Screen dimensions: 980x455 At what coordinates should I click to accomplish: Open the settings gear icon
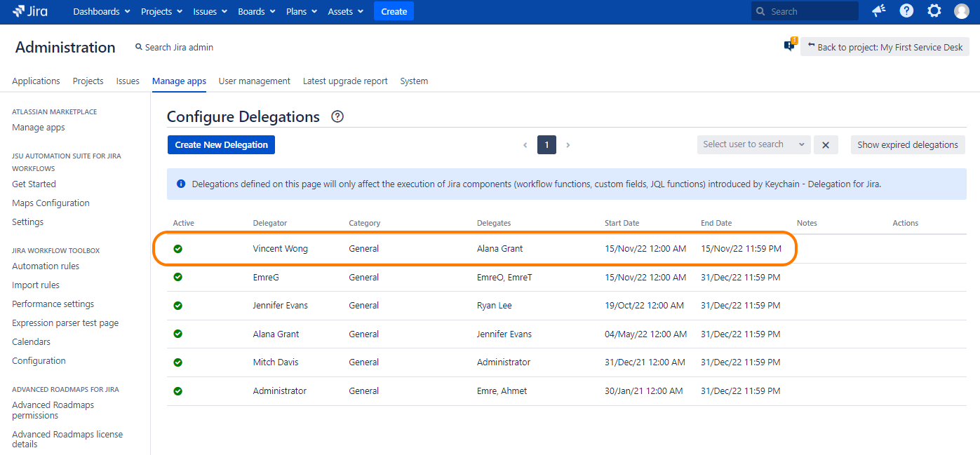(x=934, y=11)
